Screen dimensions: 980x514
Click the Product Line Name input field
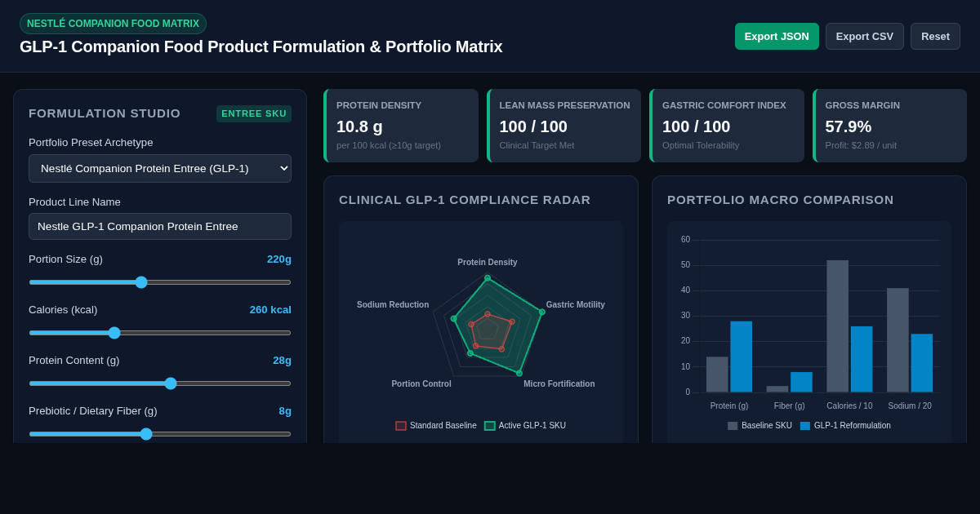pos(160,226)
